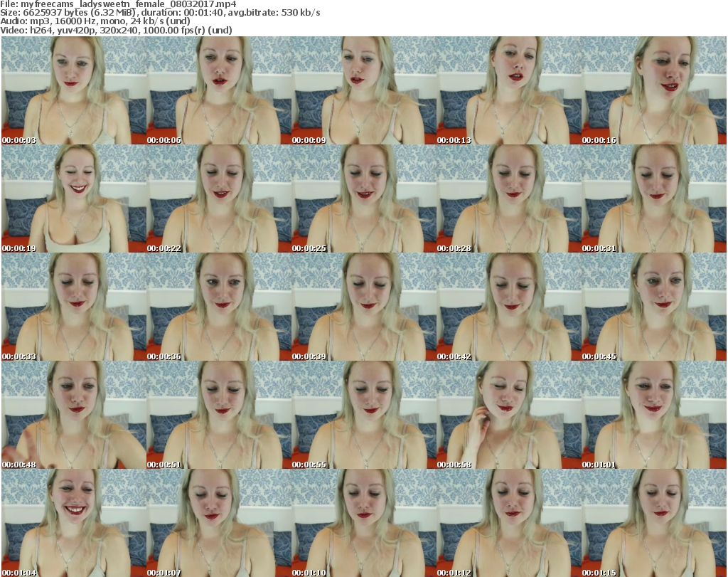This screenshot has width=728, height=577.
Task: Click the frame stamped 00:00:31
Action: 654,198
